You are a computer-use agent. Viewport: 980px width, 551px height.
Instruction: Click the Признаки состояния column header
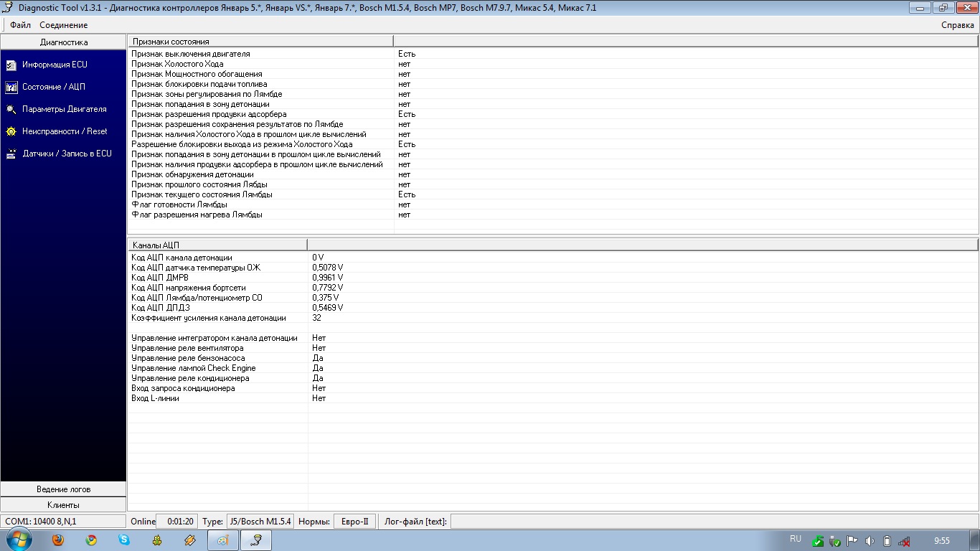260,42
